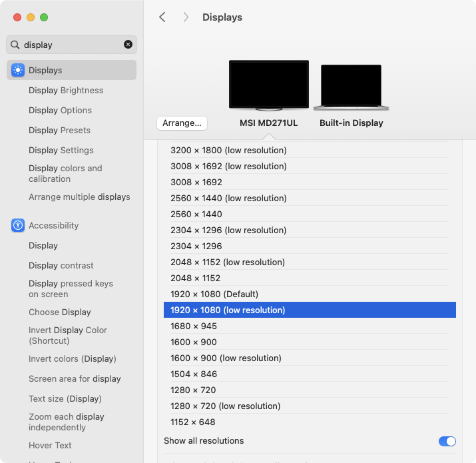Open Display Brightness search result
The image size is (476, 463).
click(x=66, y=90)
